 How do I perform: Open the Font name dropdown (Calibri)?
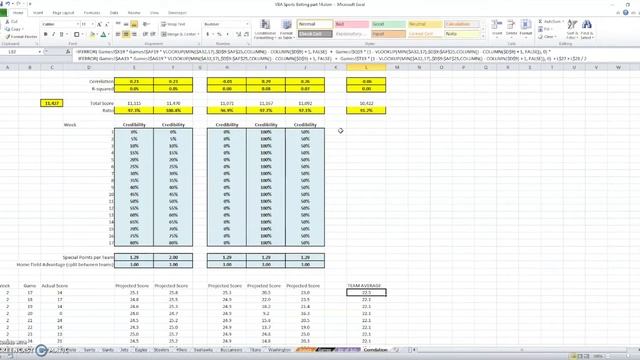click(x=77, y=24)
